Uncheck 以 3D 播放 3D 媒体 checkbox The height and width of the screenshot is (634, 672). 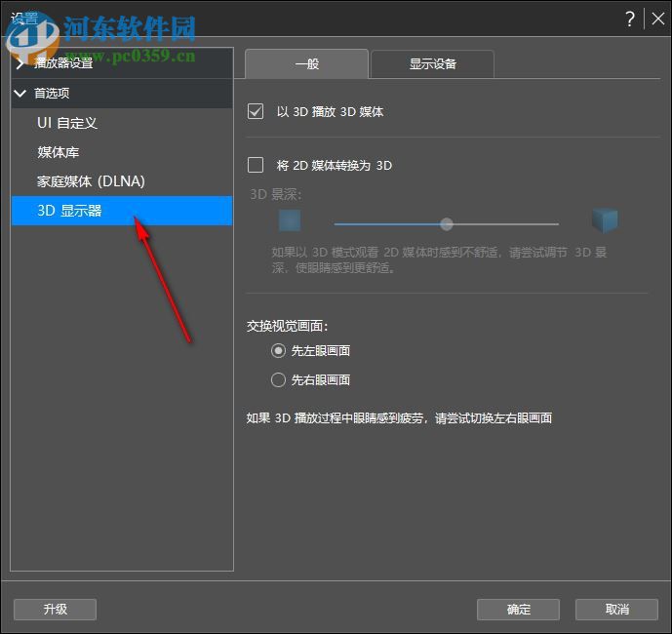click(256, 111)
